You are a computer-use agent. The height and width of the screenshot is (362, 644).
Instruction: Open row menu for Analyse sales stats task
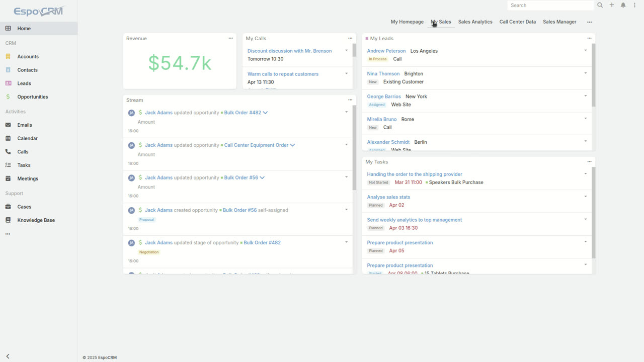coord(585,196)
